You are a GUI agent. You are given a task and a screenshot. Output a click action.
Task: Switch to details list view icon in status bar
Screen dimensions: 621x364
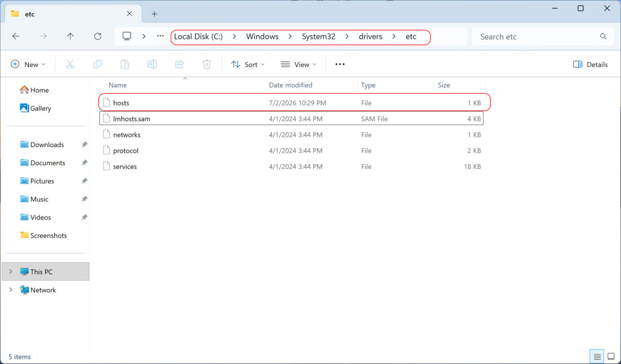pyautogui.click(x=597, y=357)
